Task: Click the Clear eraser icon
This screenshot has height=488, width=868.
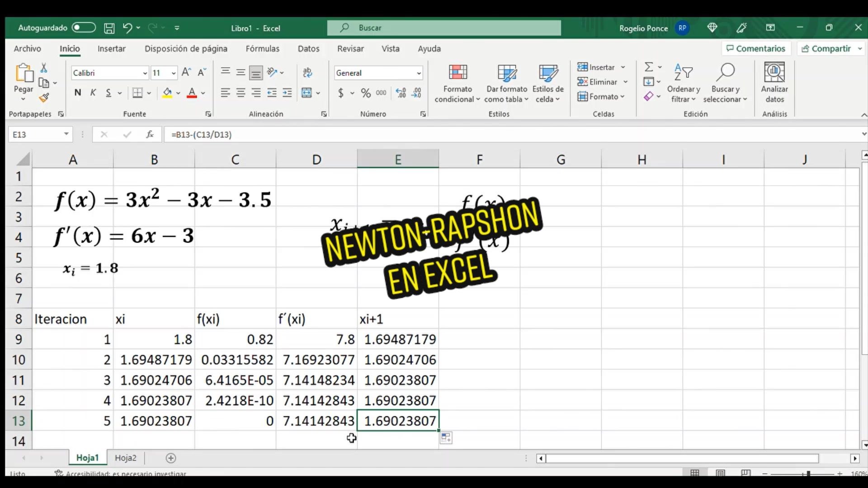Action: pos(649,96)
